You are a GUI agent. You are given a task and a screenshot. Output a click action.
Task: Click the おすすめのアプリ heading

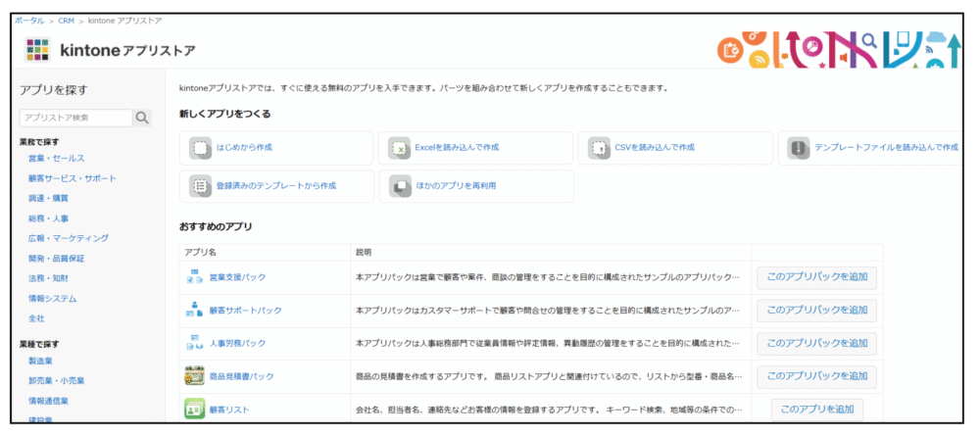coord(216,227)
